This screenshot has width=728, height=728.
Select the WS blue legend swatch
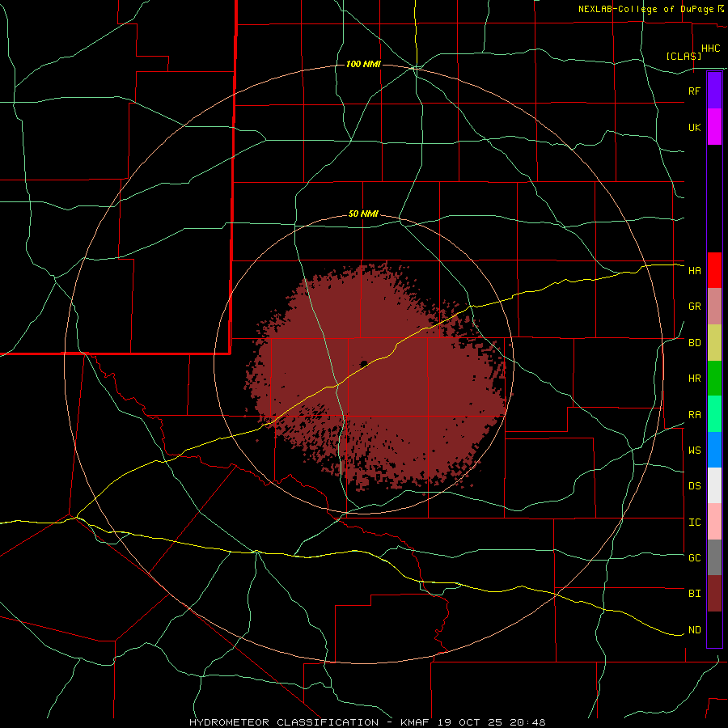[714, 450]
